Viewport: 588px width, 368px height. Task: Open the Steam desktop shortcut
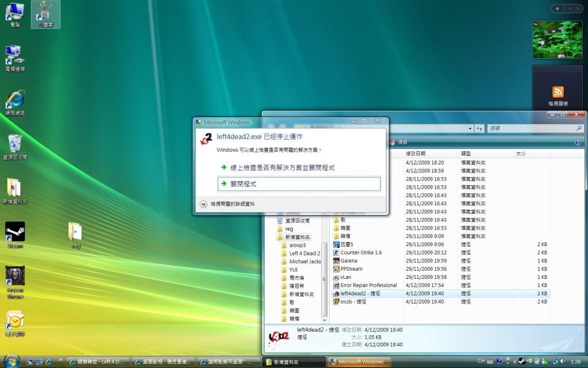[15, 232]
